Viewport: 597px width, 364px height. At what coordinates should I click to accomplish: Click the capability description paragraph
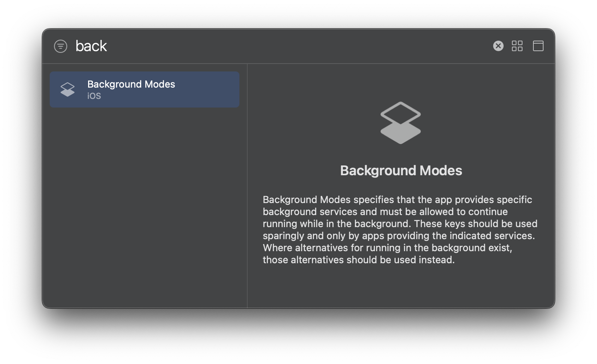pos(400,229)
